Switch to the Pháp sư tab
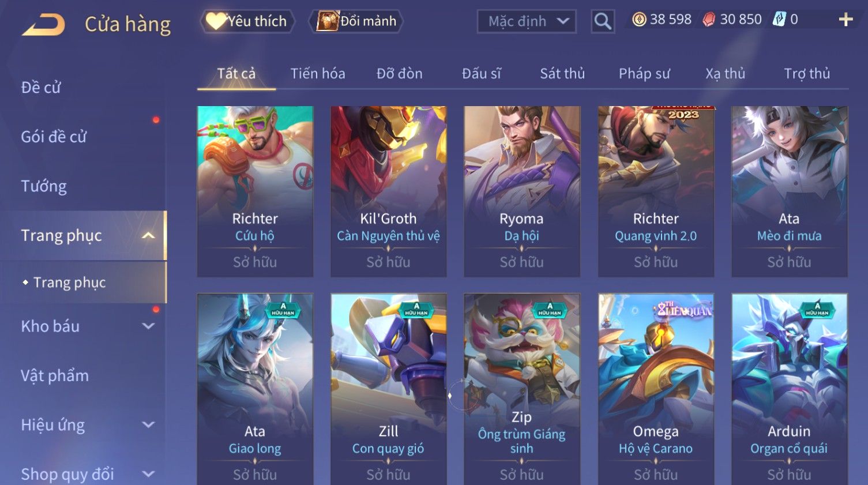Screen dimensions: 868x485 644,73
